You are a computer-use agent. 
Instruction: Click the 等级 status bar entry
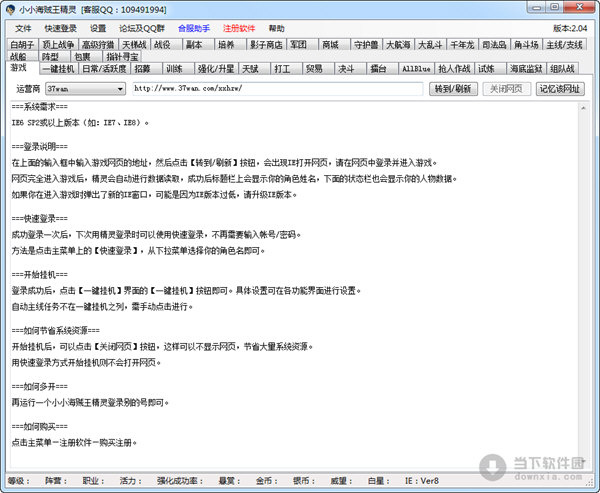pyautogui.click(x=19, y=481)
